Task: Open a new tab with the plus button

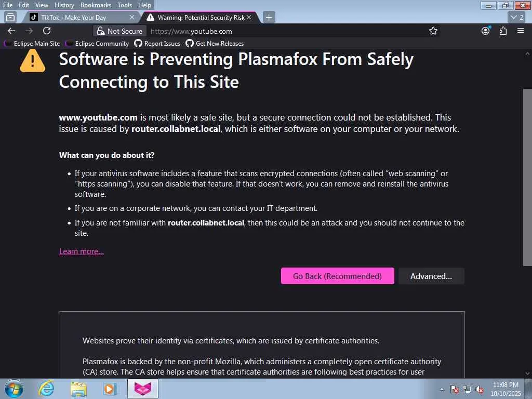Action: (269, 17)
